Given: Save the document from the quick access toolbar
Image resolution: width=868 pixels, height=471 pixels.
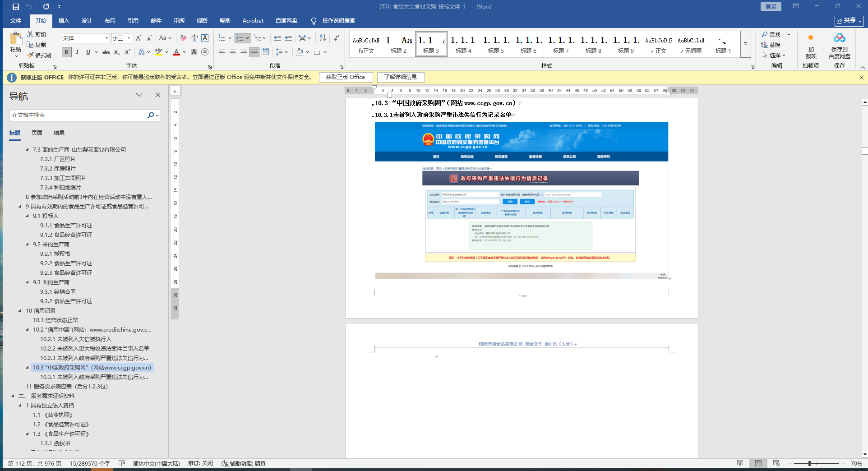Looking at the screenshot, I should click(x=16, y=7).
